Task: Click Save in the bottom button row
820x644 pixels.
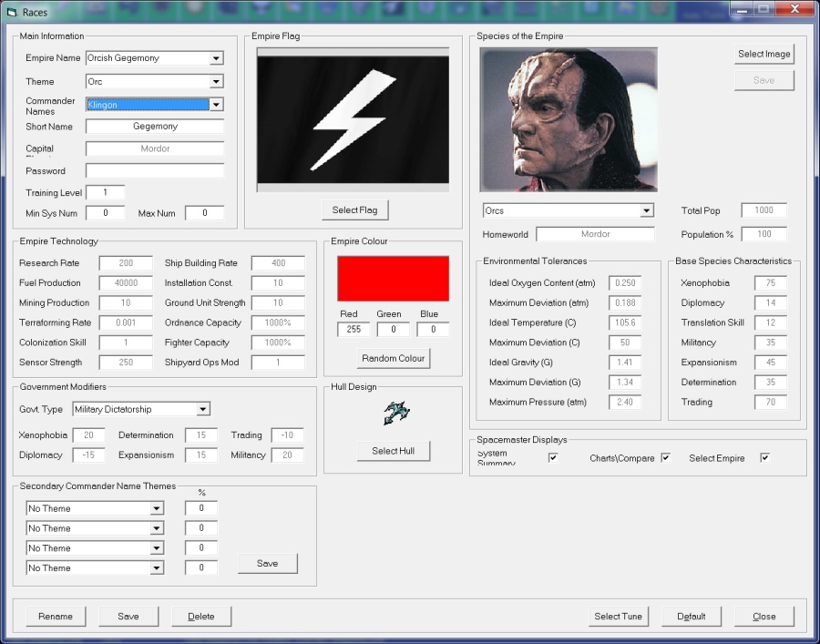Action: 128,617
